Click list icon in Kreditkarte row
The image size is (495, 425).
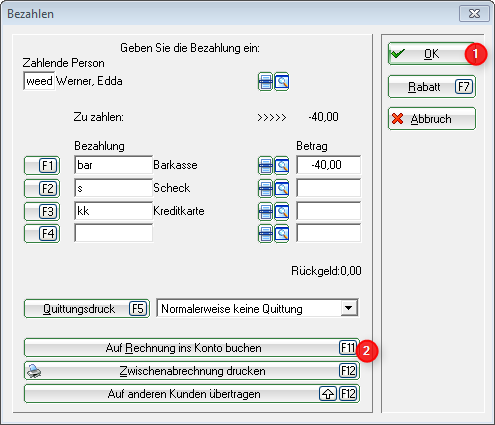pyautogui.click(x=265, y=211)
